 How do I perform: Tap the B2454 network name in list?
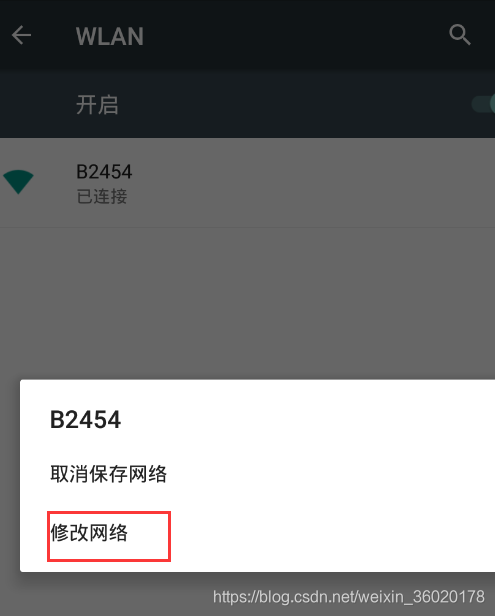click(104, 172)
